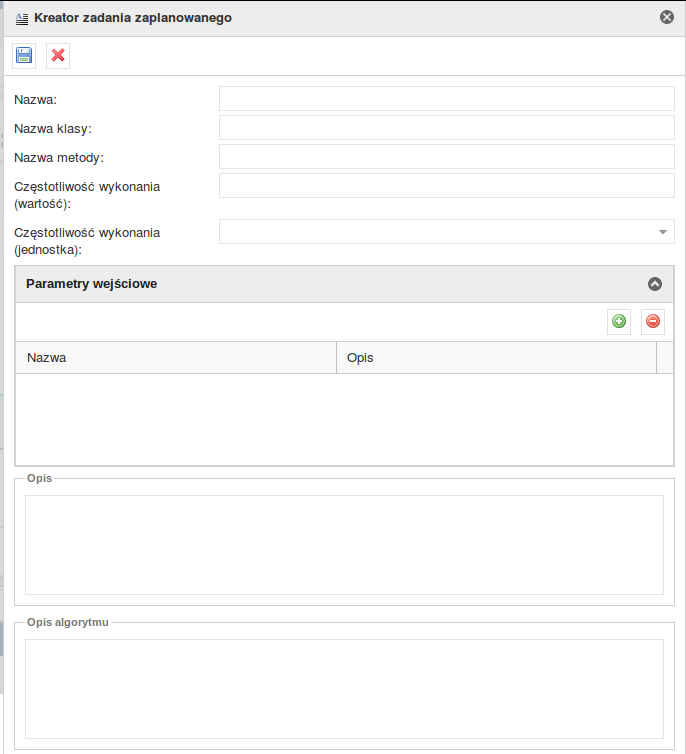Open the Częstotliwość wykonania (jednostka) dropdown arrow
The image size is (686, 754).
[663, 232]
